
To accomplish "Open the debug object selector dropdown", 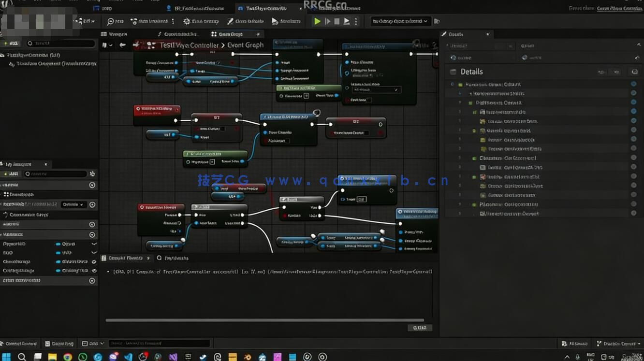I will 400,21.
